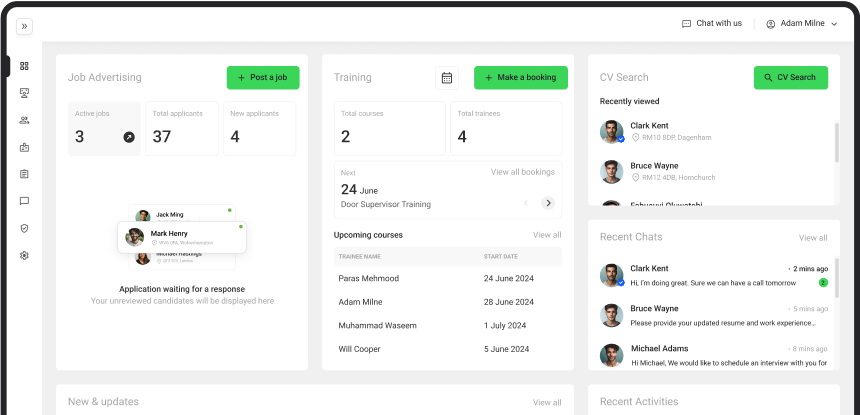Open the Adam Milne account dropdown
The height and width of the screenshot is (415, 860).
coord(802,24)
